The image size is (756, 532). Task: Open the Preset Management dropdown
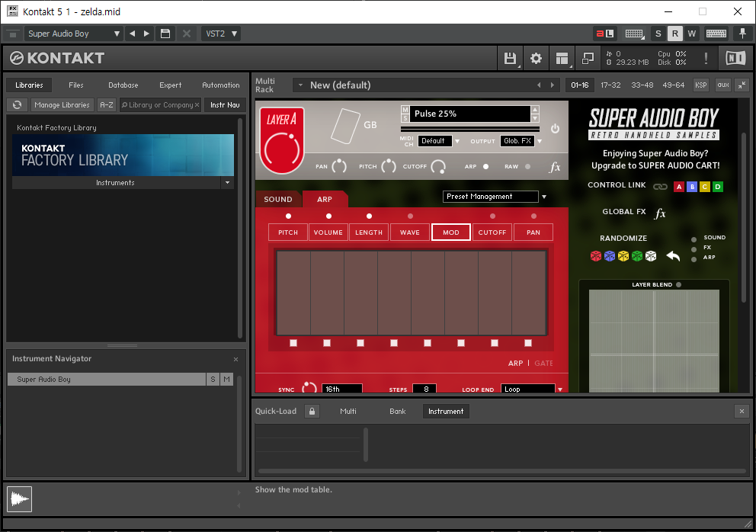pyautogui.click(x=495, y=197)
